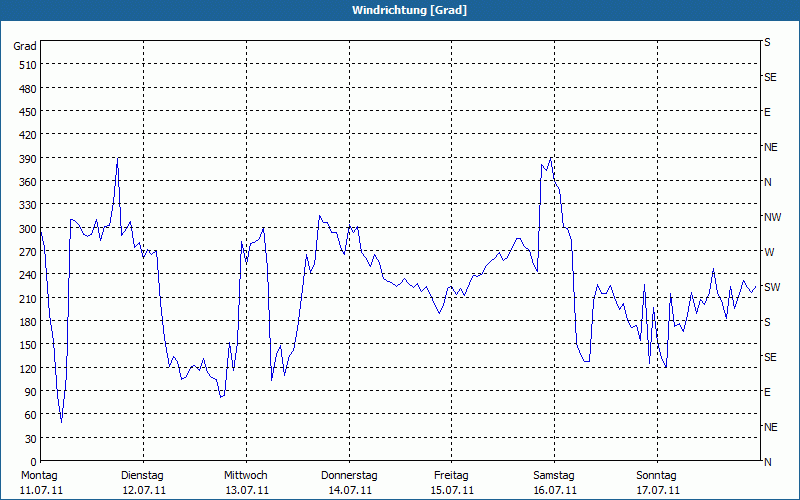Click the 150 degree axis value

tap(29, 345)
